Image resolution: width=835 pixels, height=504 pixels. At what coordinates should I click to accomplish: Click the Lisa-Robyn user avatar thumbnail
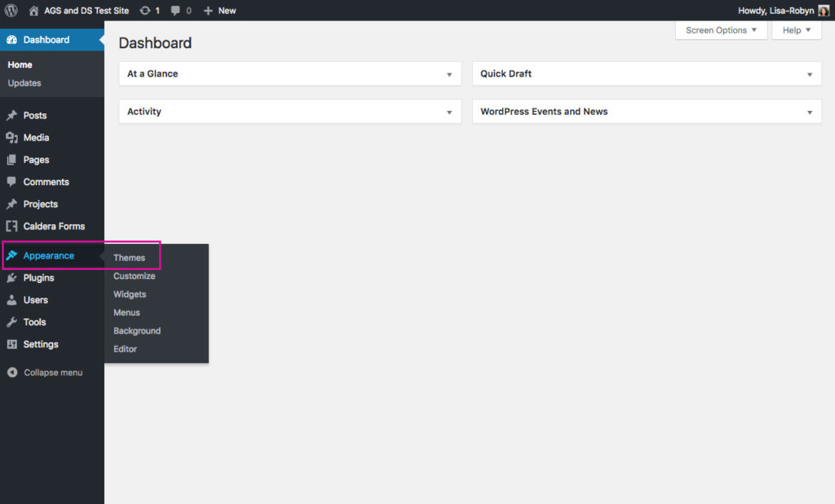click(824, 11)
